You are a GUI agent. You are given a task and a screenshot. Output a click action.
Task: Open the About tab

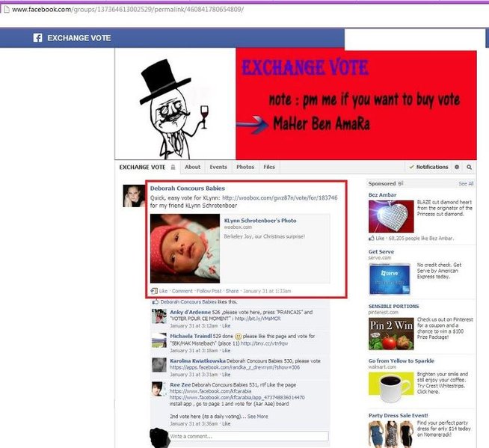(192, 167)
